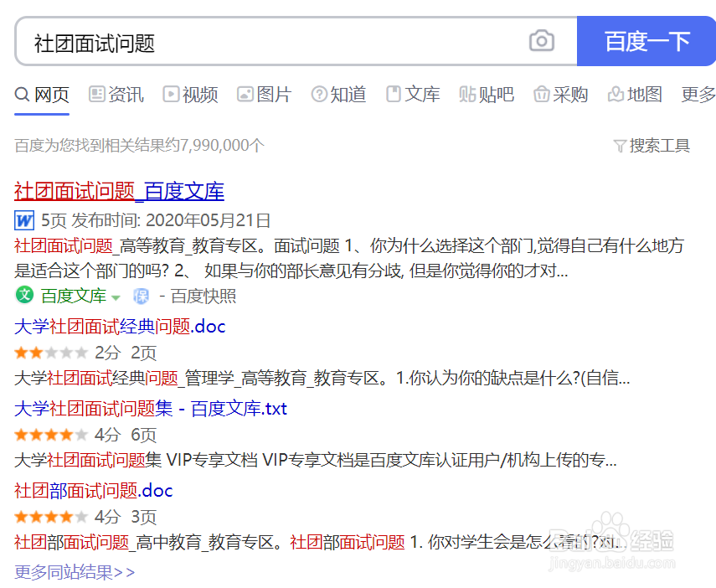Click the camera image-search icon
716x588 pixels.
click(542, 41)
